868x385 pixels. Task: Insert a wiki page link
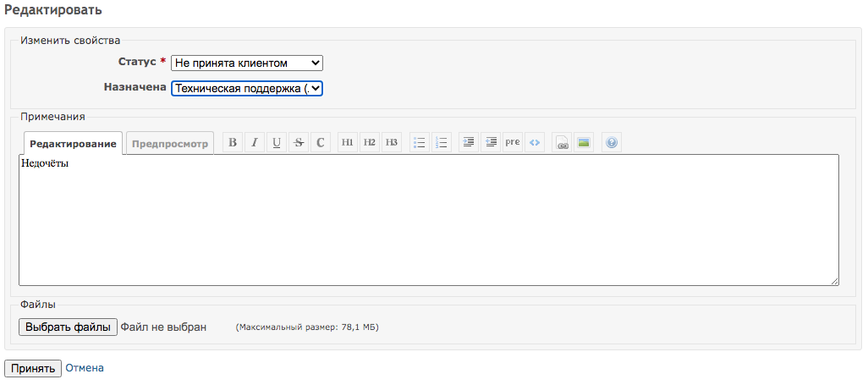pyautogui.click(x=562, y=143)
